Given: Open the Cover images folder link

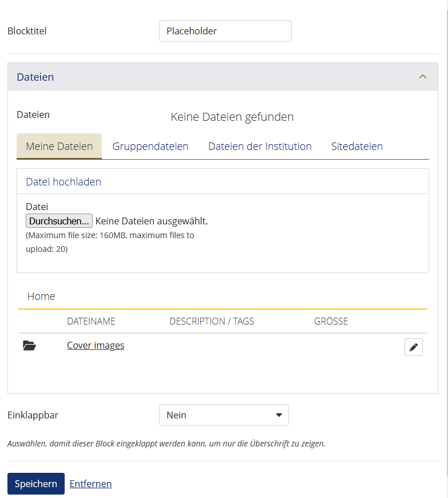Looking at the screenshot, I should coord(96,345).
